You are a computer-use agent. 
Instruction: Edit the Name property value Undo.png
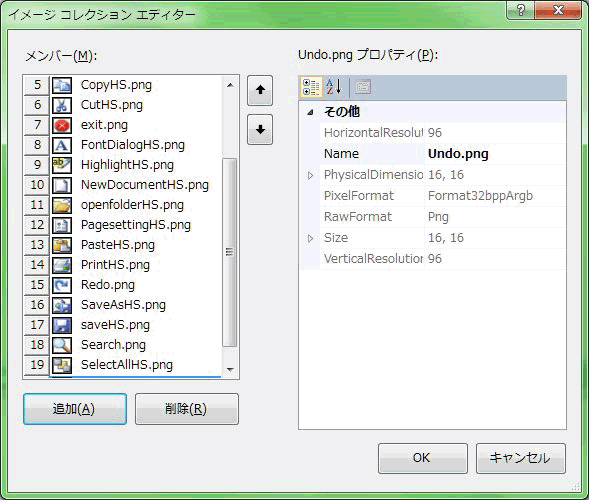point(495,154)
